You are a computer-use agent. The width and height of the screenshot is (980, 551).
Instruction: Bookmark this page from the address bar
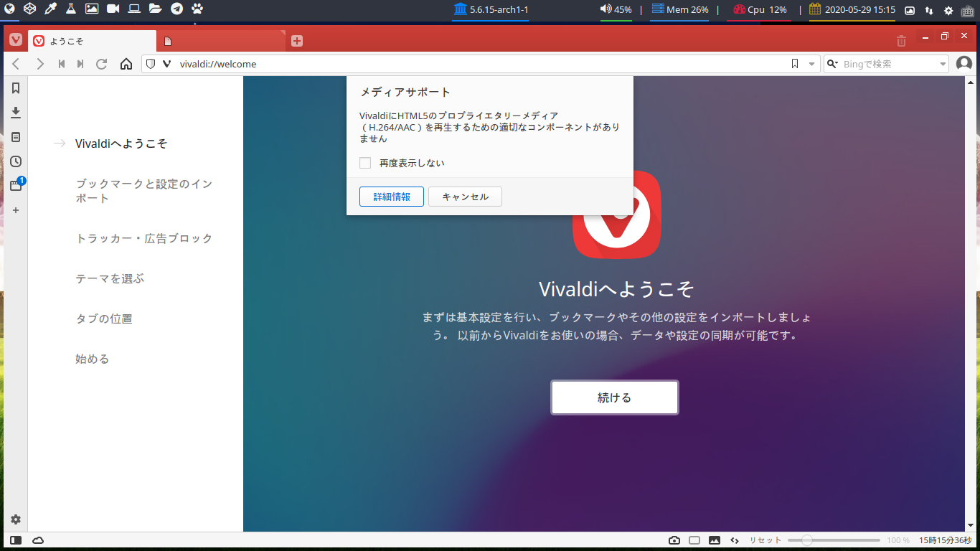pos(795,64)
